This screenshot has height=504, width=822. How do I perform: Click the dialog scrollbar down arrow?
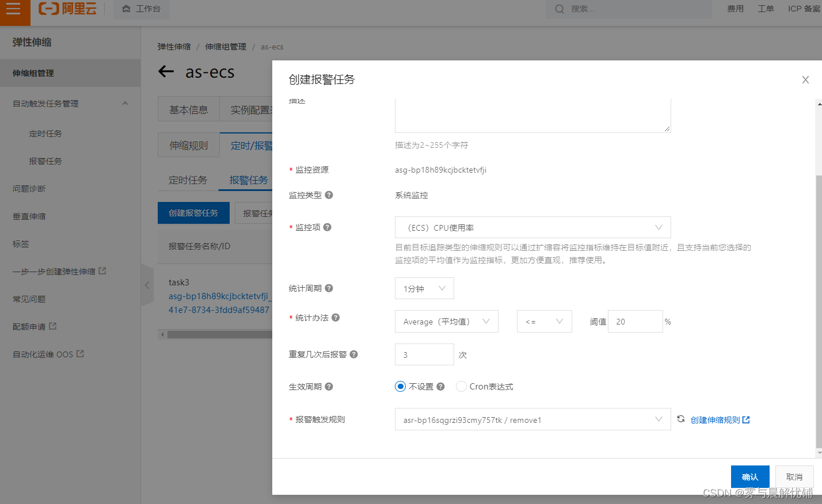(x=819, y=453)
